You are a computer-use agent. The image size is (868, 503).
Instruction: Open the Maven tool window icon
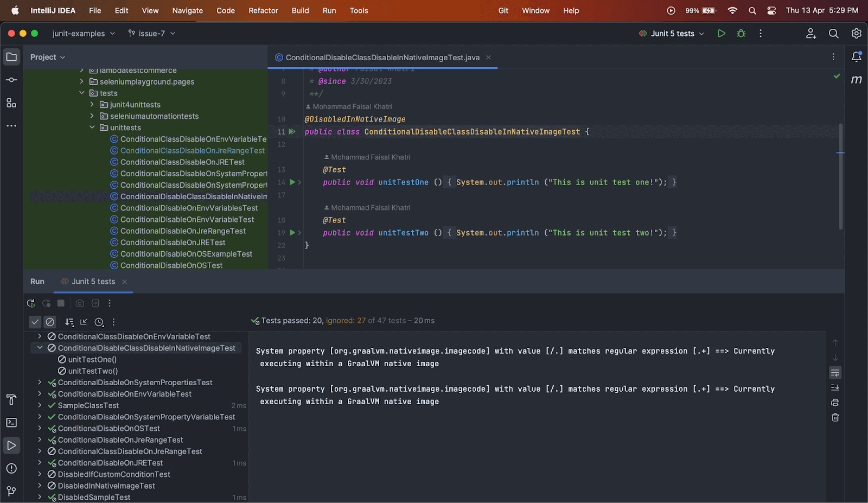coord(856,80)
